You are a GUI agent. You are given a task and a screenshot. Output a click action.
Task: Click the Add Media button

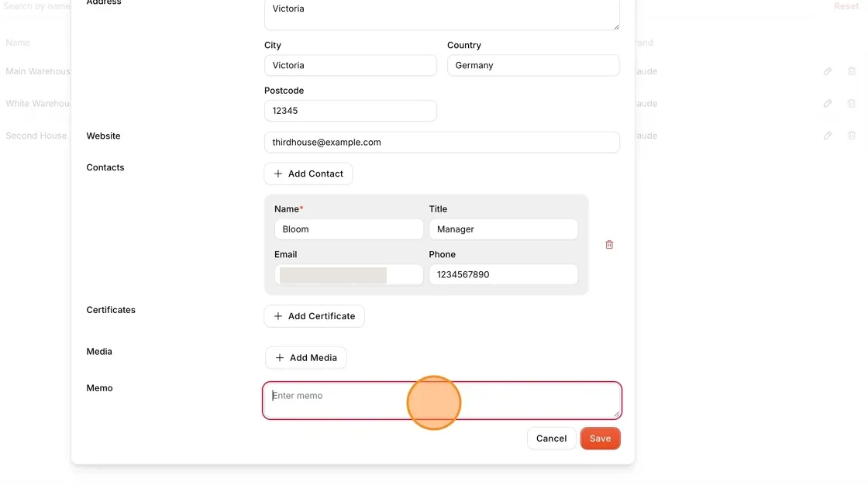tap(306, 358)
